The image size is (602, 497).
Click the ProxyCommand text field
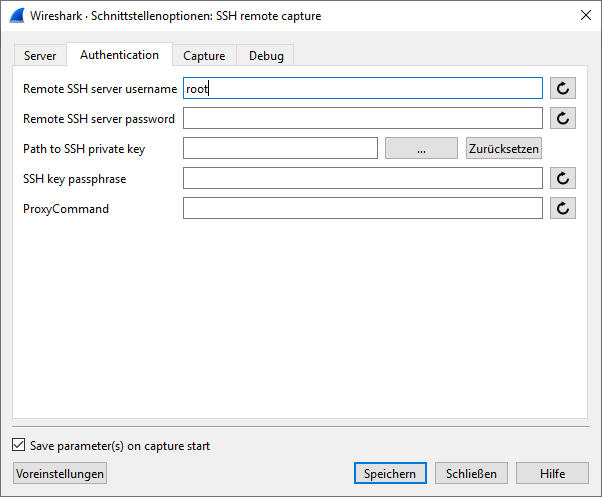click(x=362, y=209)
